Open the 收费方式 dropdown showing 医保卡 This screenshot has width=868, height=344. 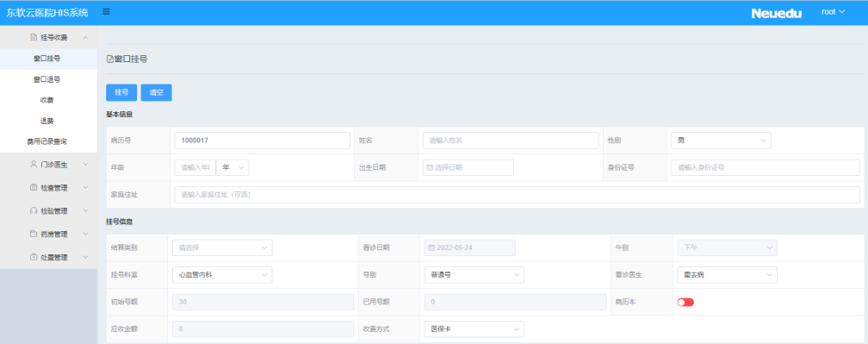pyautogui.click(x=474, y=329)
